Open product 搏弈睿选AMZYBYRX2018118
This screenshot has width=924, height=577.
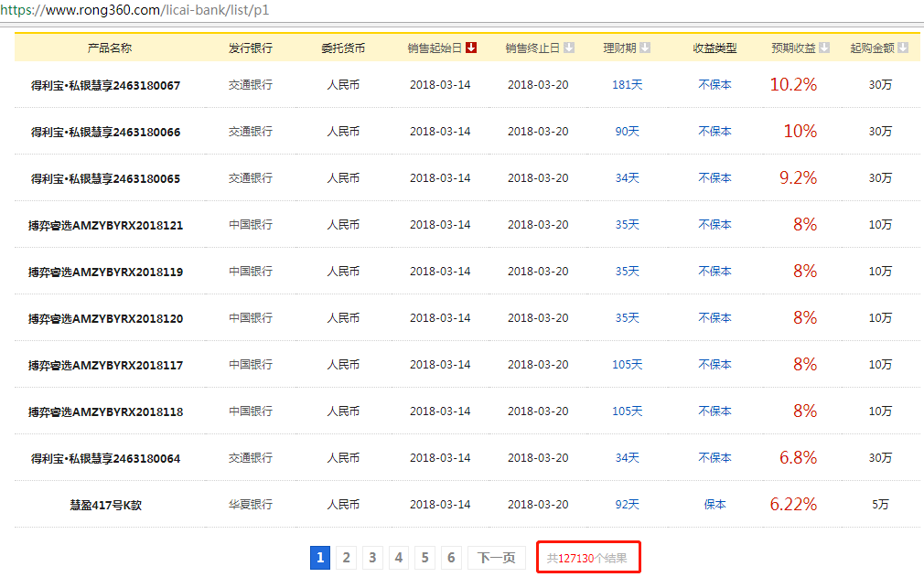pos(105,411)
